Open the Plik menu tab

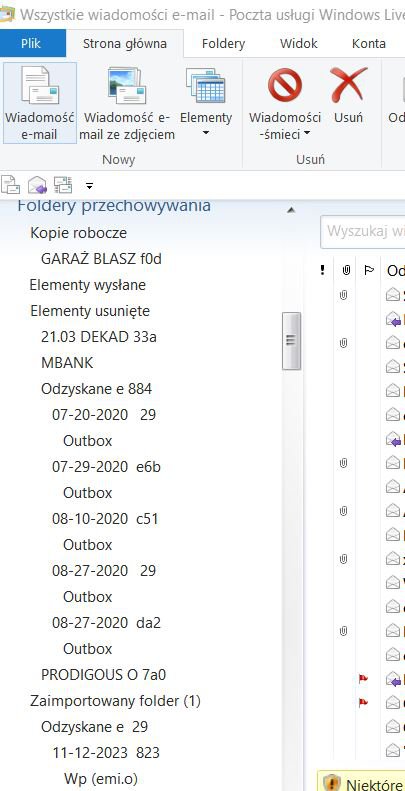click(31, 43)
